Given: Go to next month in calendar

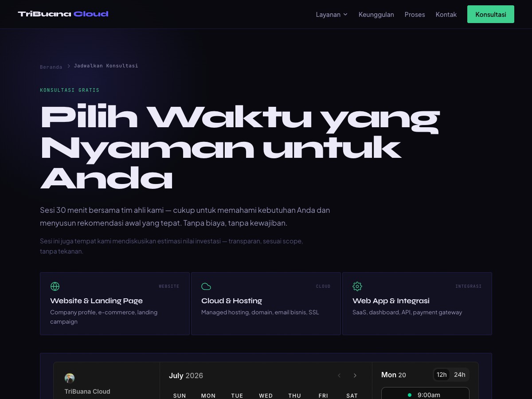Looking at the screenshot, I should click(x=355, y=376).
